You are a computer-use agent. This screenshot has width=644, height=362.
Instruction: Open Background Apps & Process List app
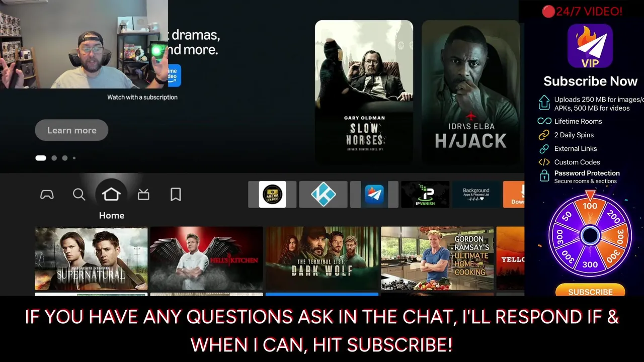click(x=476, y=195)
